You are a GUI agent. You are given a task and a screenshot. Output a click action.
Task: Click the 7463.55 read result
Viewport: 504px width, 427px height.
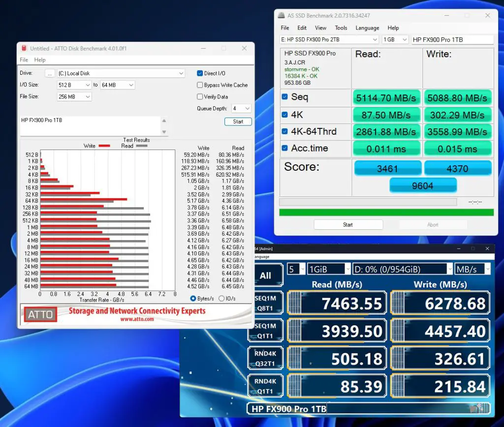337,303
